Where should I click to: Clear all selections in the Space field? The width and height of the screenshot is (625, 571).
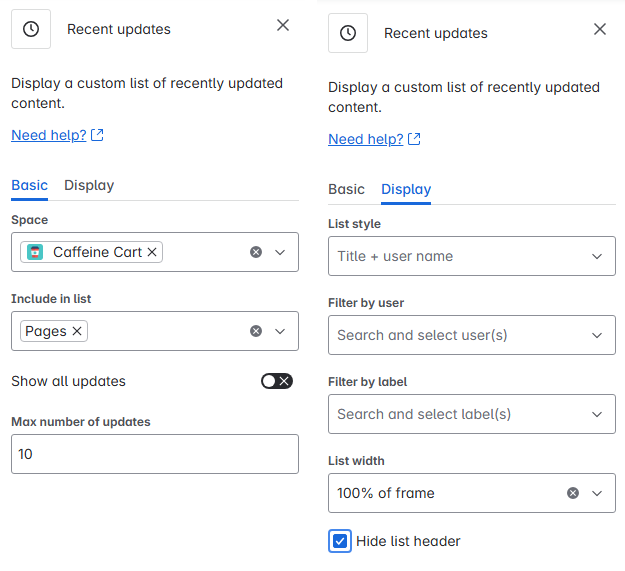click(x=256, y=252)
